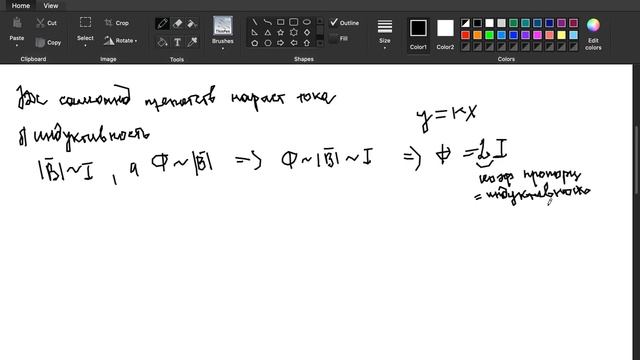Expand the Brushes dropdown
This screenshot has width=640, height=360.
(223, 48)
